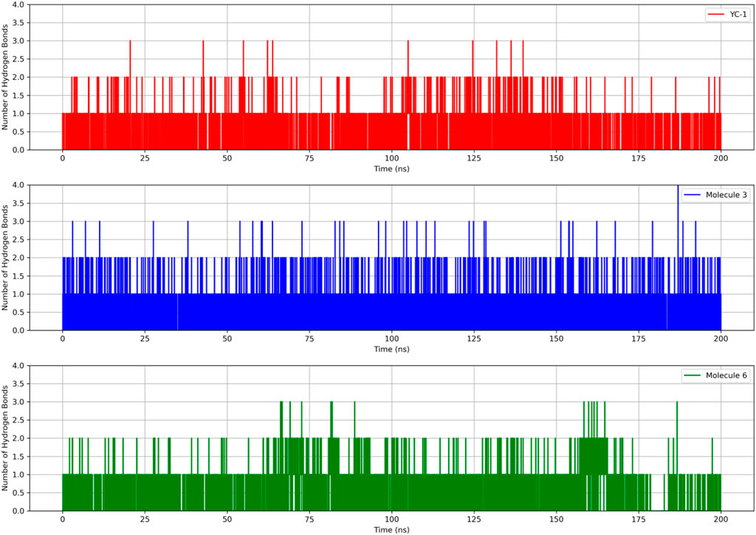This screenshot has width=756, height=535.
Task: Click the x-axis tick '0' of Molecule 6 plot
Action: 62,519
